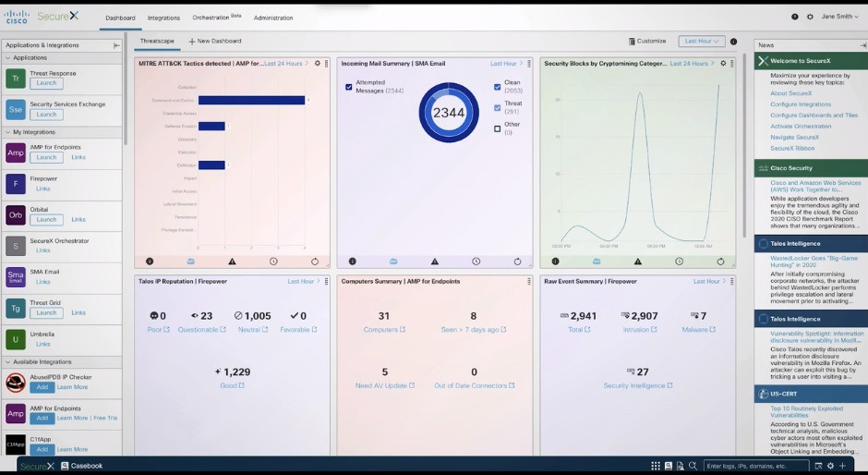
Task: Switch to the Dashboard tab
Action: [x=120, y=18]
